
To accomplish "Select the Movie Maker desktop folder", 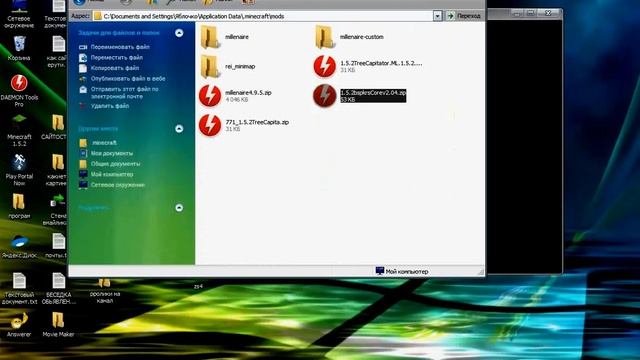I will point(58,325).
